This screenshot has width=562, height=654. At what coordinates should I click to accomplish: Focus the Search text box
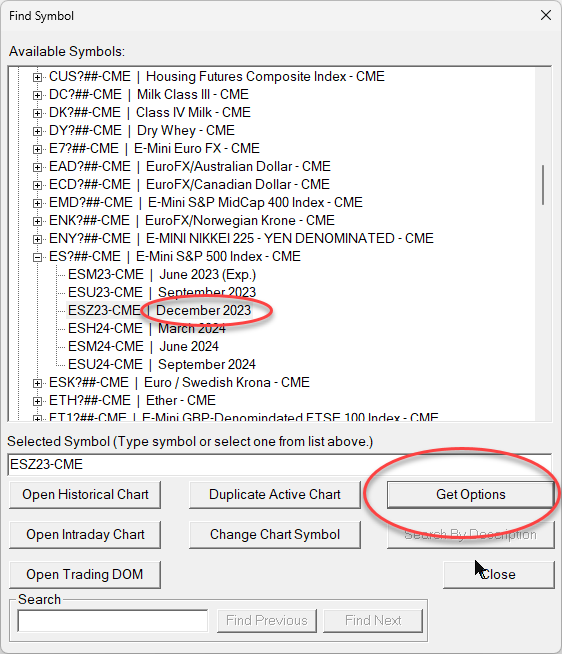tap(113, 621)
